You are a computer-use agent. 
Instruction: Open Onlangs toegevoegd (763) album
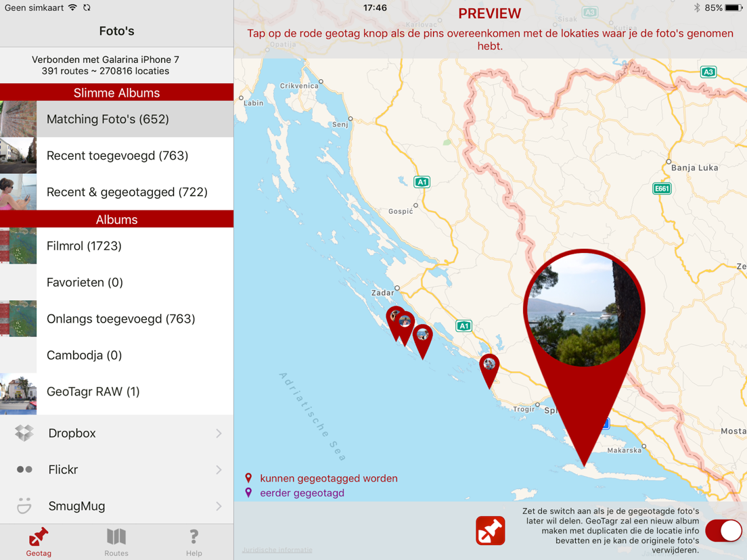116,319
